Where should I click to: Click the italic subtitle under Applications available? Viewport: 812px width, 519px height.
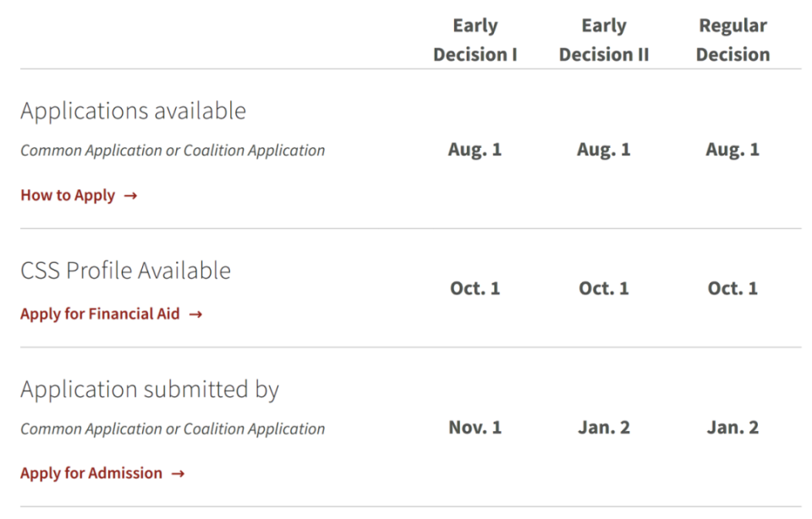click(x=173, y=150)
